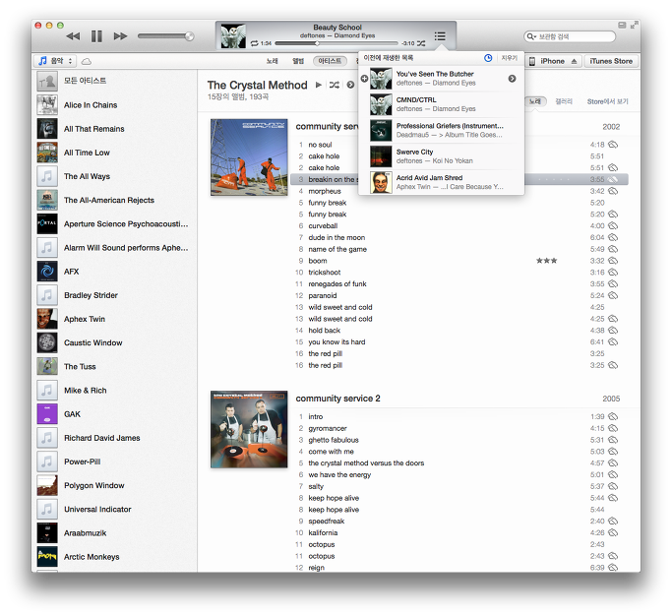The height and width of the screenshot is (616, 672).
Task: Click the Up Next list icon
Action: point(440,36)
